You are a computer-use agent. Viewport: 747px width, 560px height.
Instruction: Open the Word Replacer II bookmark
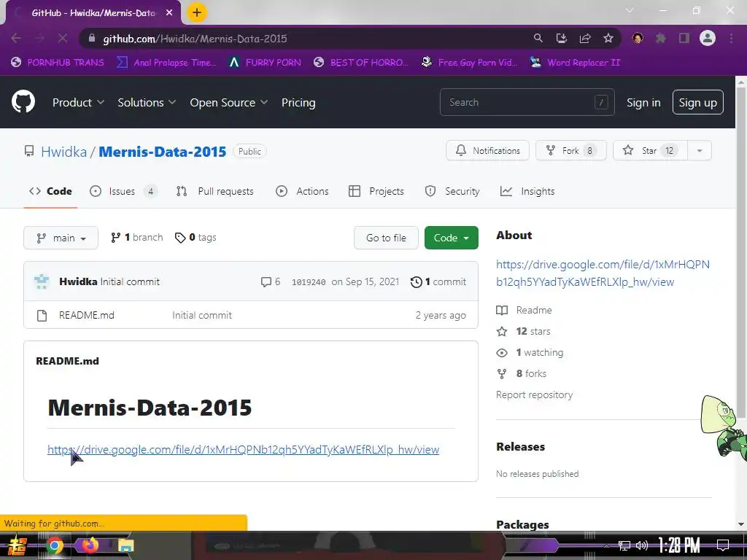point(575,63)
